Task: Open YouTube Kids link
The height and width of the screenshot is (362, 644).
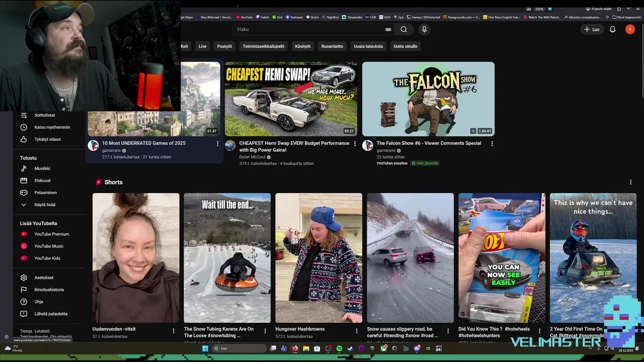Action: coord(49,258)
